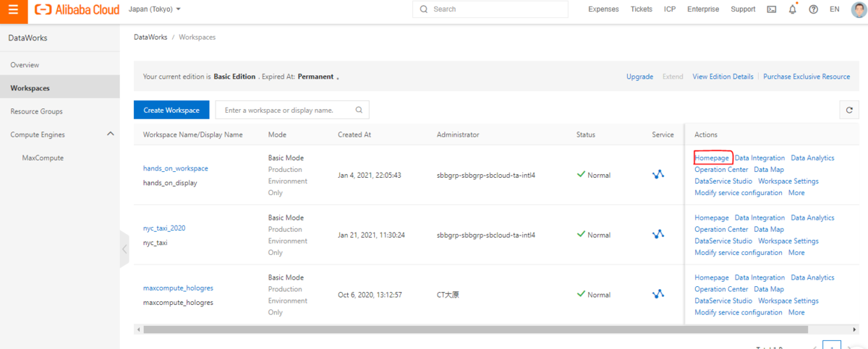The height and width of the screenshot is (349, 868).
Task: Click the Administrator column header
Action: (458, 134)
